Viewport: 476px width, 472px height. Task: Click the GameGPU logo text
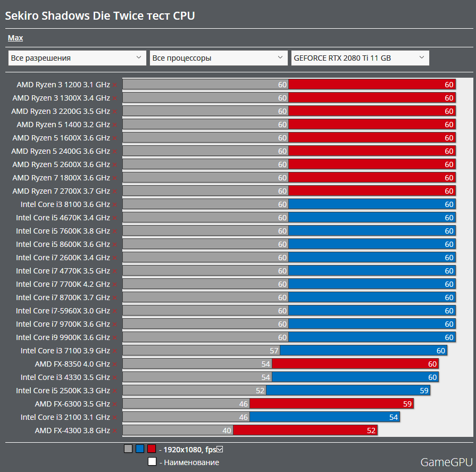pyautogui.click(x=446, y=461)
